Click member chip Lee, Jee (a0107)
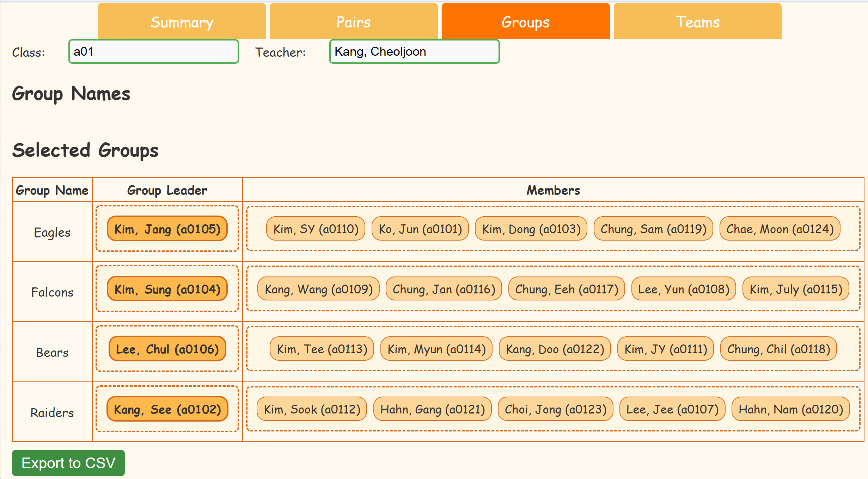Viewport: 868px width, 479px height. tap(672, 409)
